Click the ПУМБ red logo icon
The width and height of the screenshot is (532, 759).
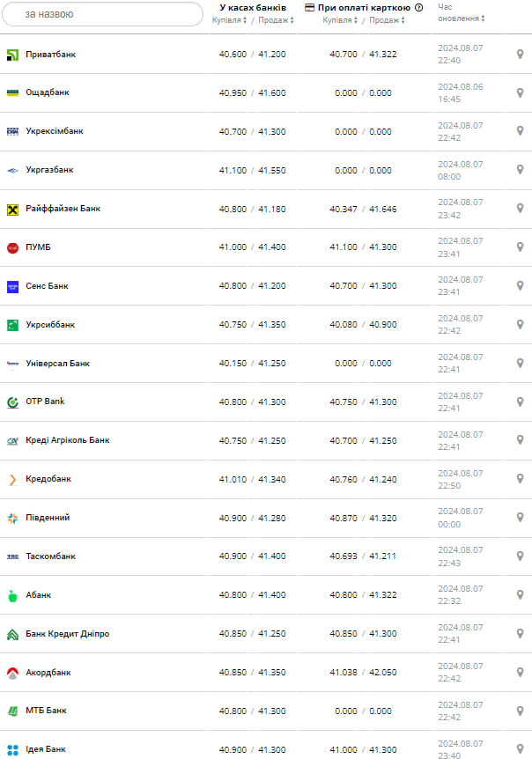pyautogui.click(x=13, y=247)
